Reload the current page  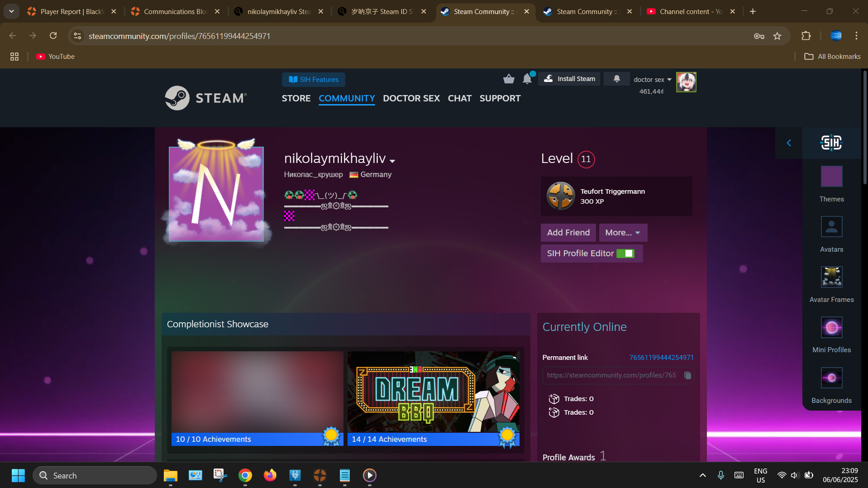click(53, 36)
